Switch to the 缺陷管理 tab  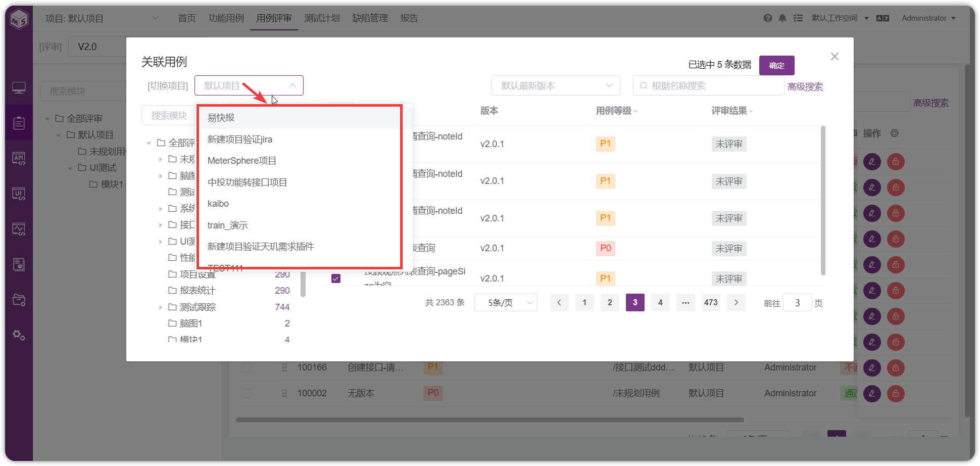(370, 18)
